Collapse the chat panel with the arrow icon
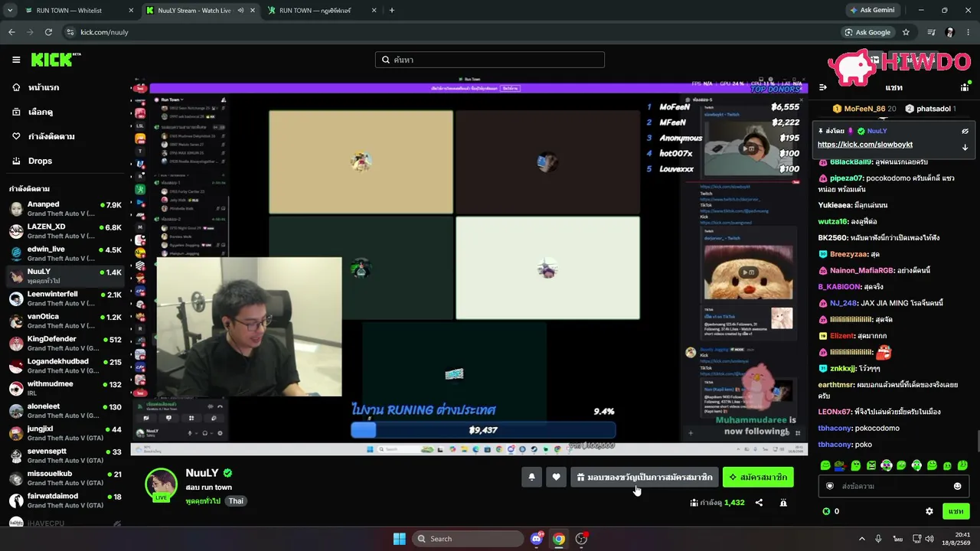The image size is (980, 551). 823,87
